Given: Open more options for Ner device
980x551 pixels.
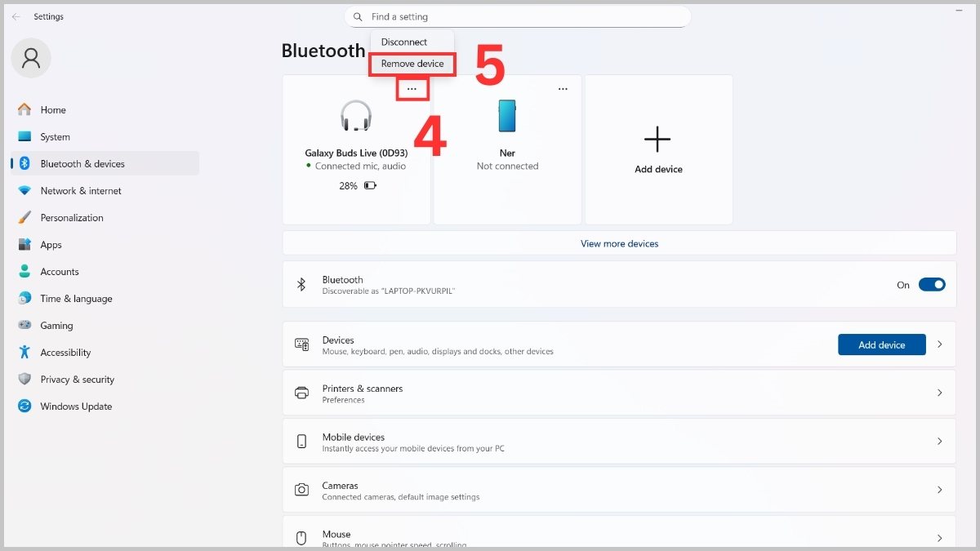Looking at the screenshot, I should tap(563, 89).
